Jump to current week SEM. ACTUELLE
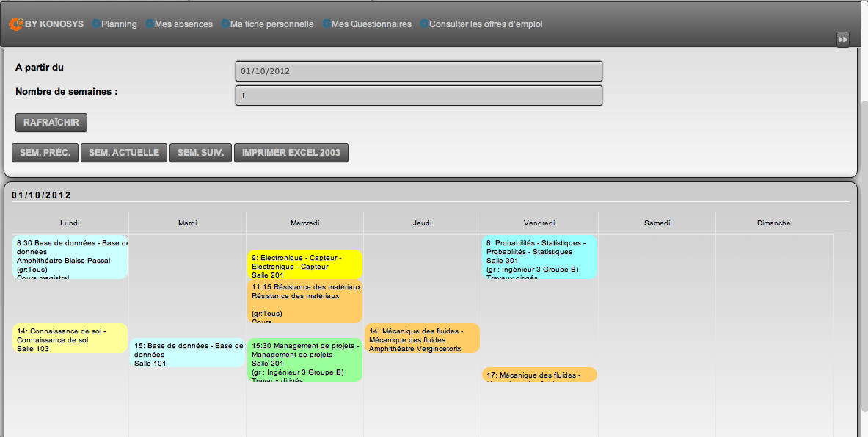This screenshot has width=868, height=437. (124, 152)
